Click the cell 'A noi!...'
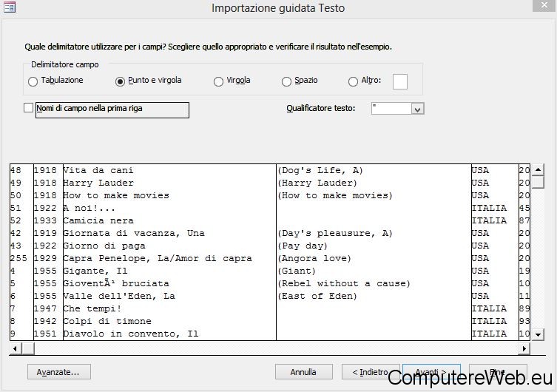The image size is (557, 392). (x=90, y=208)
